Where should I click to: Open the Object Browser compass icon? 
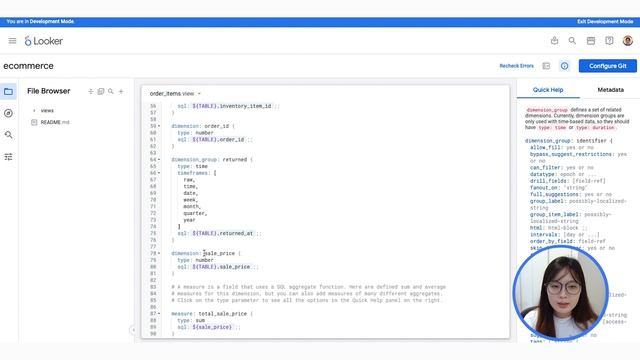point(8,113)
